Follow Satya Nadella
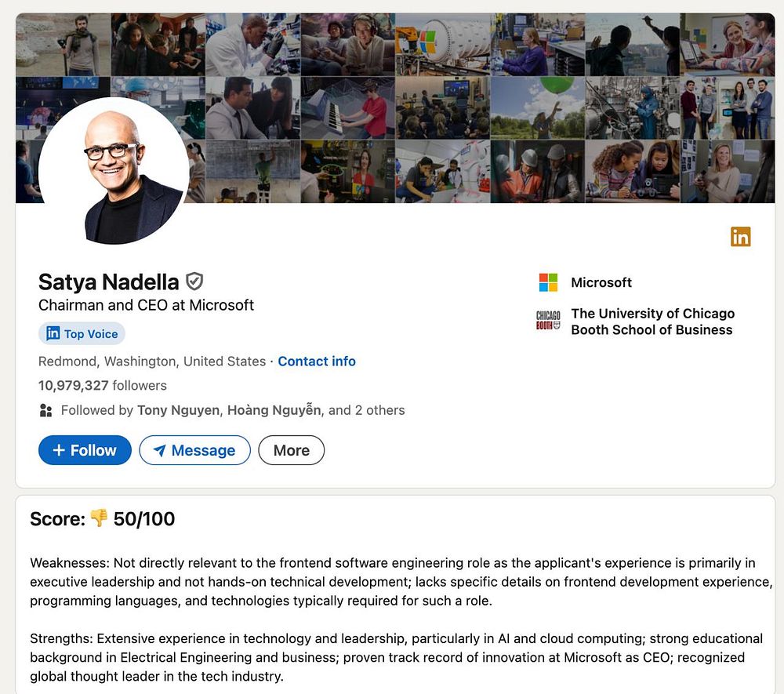Image resolution: width=784 pixels, height=694 pixels. tap(85, 450)
